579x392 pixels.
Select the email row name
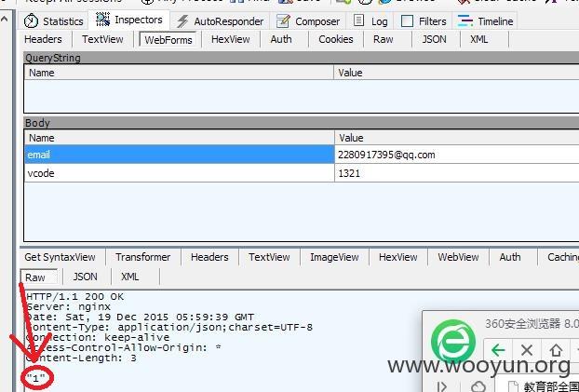coord(180,155)
